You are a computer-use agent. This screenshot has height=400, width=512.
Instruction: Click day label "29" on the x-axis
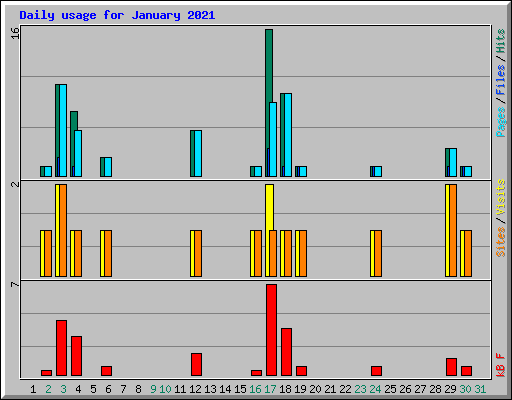(450, 389)
